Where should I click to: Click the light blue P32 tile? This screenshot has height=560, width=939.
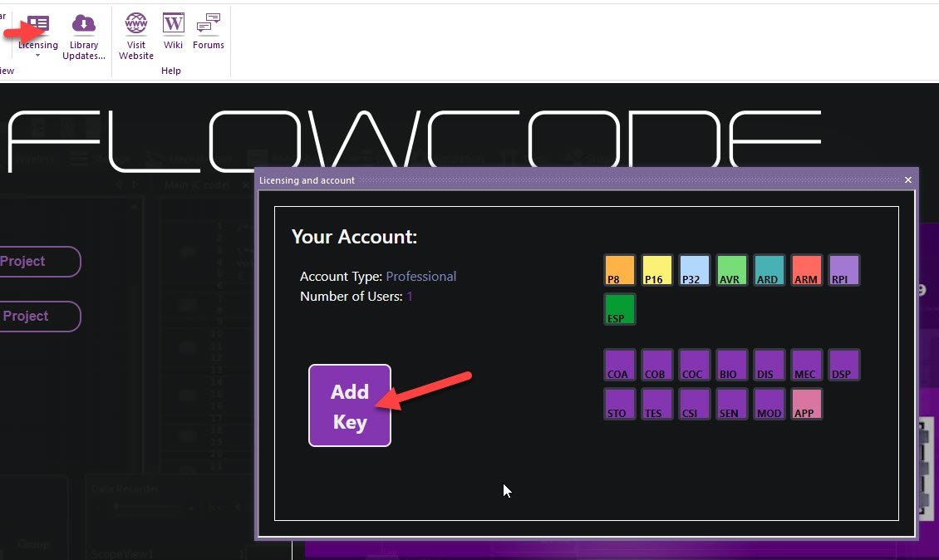[x=694, y=270]
